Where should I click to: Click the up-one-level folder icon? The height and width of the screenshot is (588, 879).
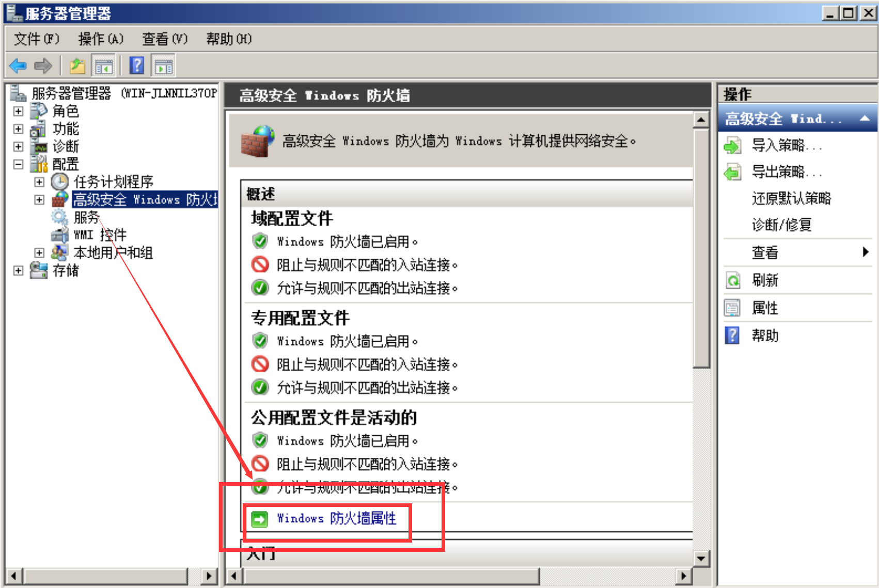(x=77, y=66)
